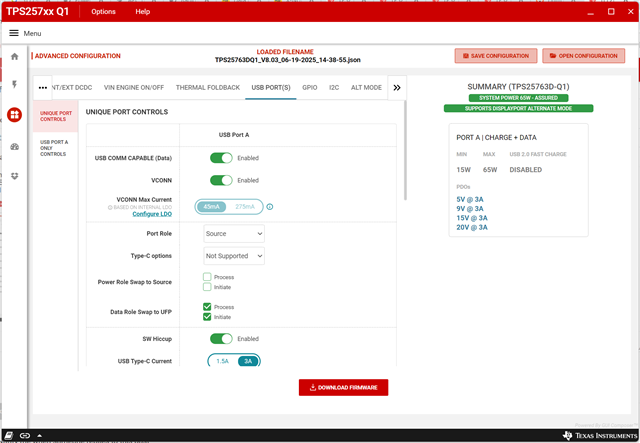Click DOWNLOAD FIRMWARE button
The image size is (640, 443).
click(343, 387)
